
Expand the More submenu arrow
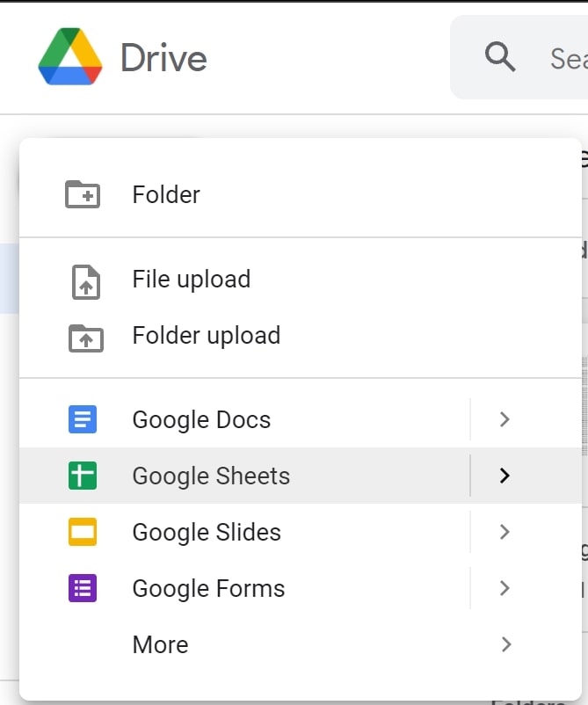[x=505, y=644]
